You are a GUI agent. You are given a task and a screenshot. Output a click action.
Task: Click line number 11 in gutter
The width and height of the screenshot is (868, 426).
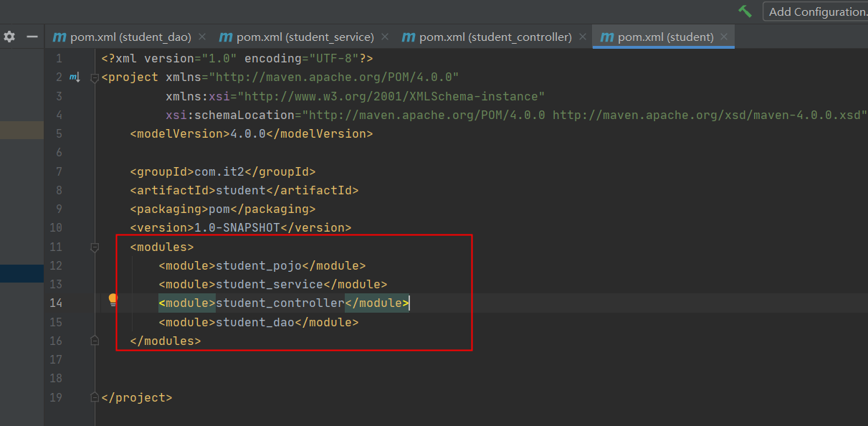tap(56, 247)
